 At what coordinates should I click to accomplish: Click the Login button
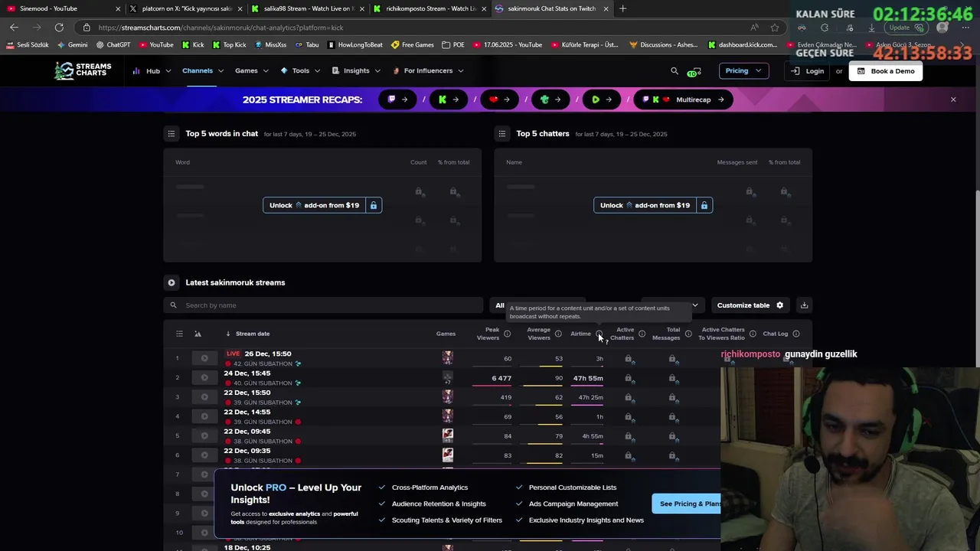pos(808,71)
